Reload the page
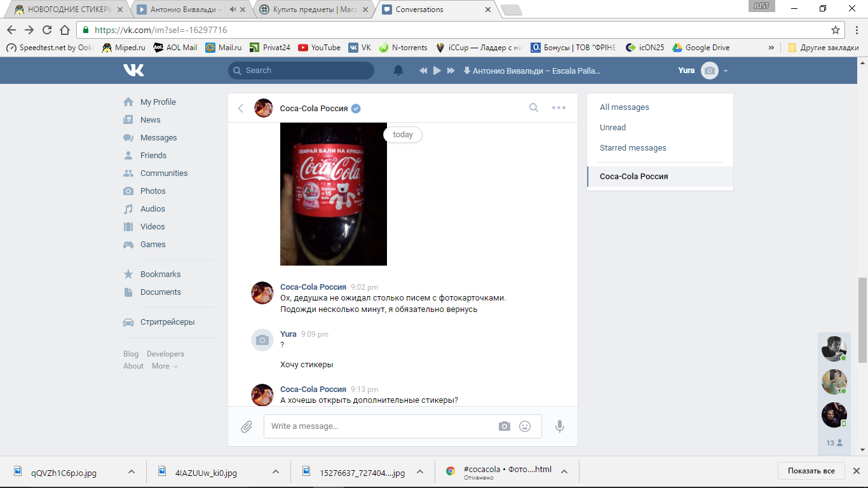The height and width of the screenshot is (488, 868). coord(47,30)
